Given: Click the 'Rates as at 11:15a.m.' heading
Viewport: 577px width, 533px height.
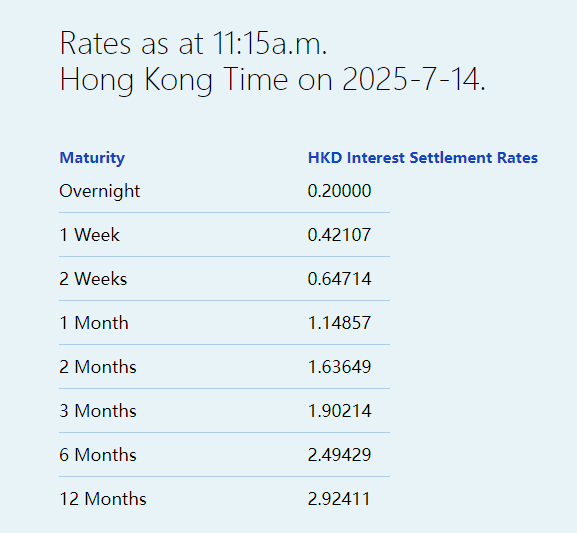Looking at the screenshot, I should pos(194,43).
